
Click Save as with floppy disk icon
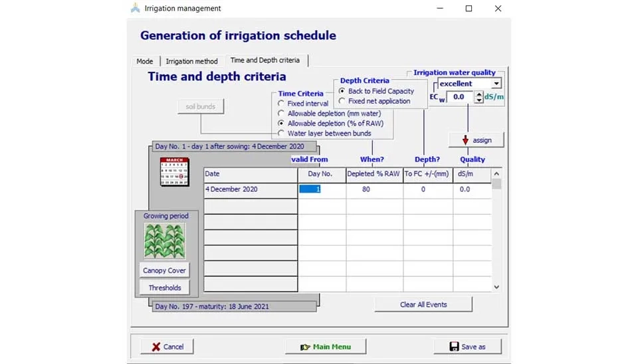(467, 347)
